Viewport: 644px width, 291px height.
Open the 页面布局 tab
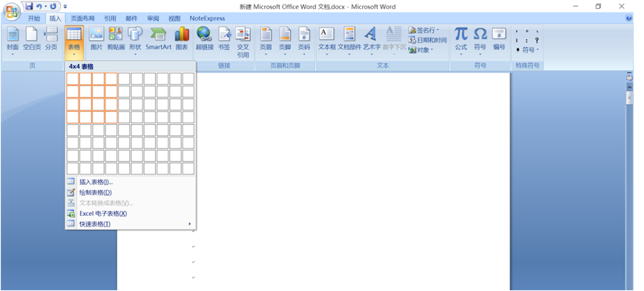tap(82, 19)
